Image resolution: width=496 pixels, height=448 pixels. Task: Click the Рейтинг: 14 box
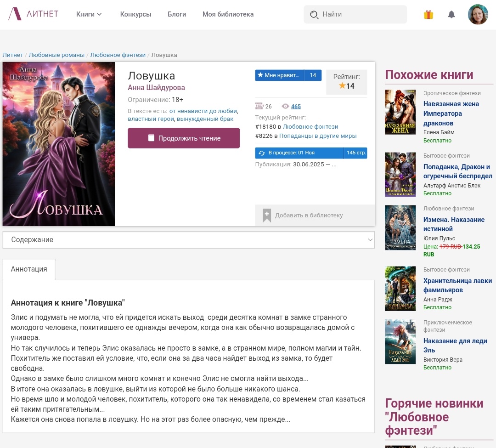coord(346,82)
